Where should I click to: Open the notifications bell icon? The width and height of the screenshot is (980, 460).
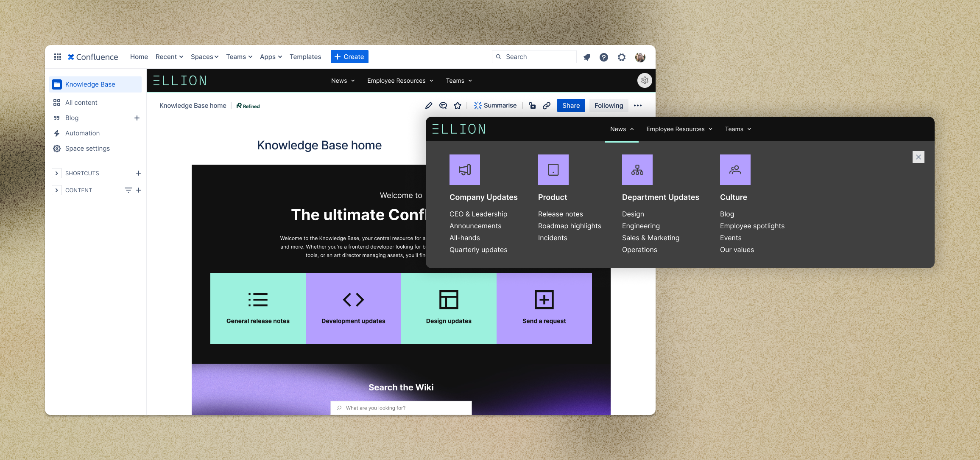(x=587, y=57)
